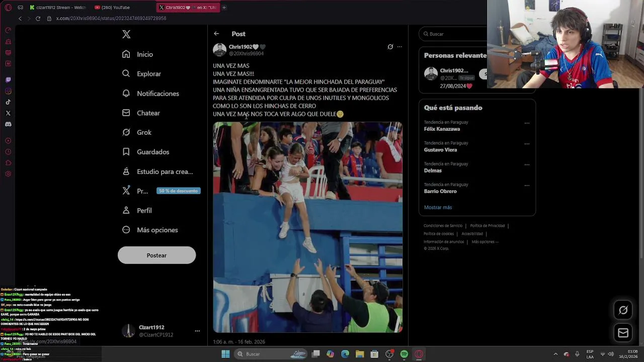Open Notificaciones in the navigation
This screenshot has width=644, height=362.
coord(150,94)
